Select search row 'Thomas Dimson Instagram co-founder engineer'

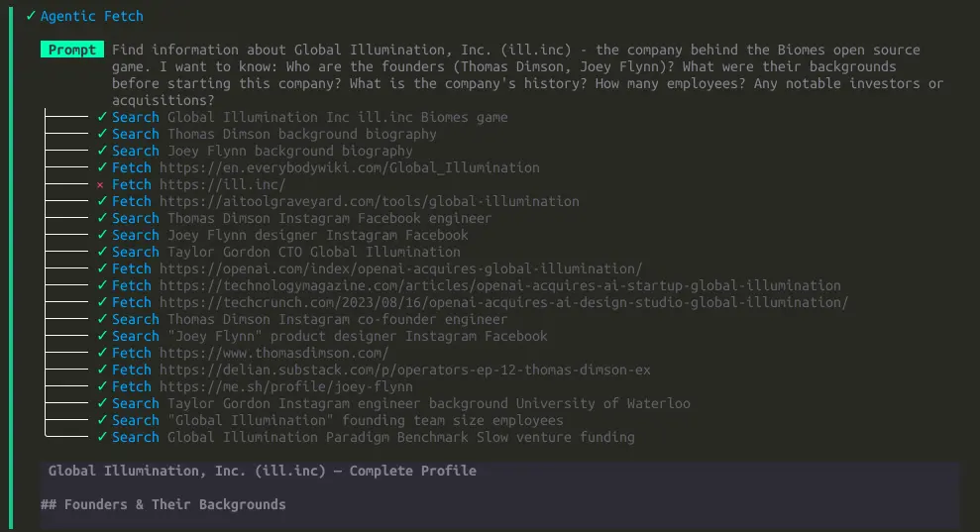coord(310,319)
